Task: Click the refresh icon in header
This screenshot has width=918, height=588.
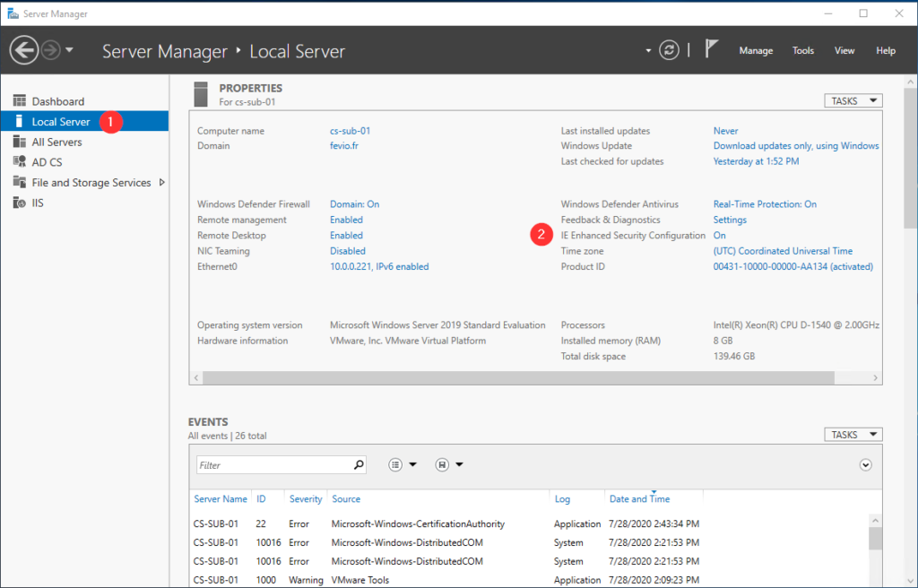Action: pyautogui.click(x=670, y=50)
